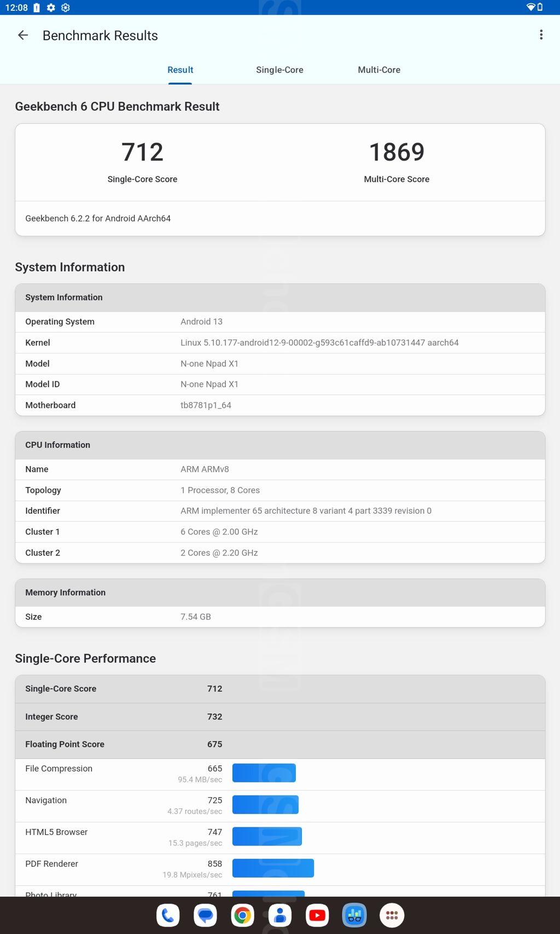Image resolution: width=560 pixels, height=934 pixels.
Task: Open Chrome from the dock
Action: (243, 915)
